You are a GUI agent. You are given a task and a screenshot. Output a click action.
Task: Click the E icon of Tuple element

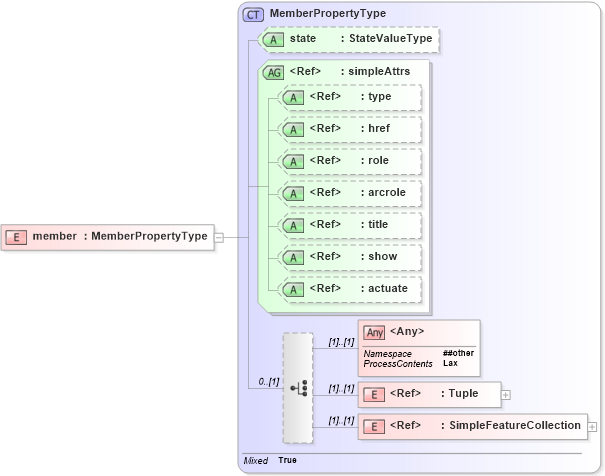pyautogui.click(x=374, y=395)
